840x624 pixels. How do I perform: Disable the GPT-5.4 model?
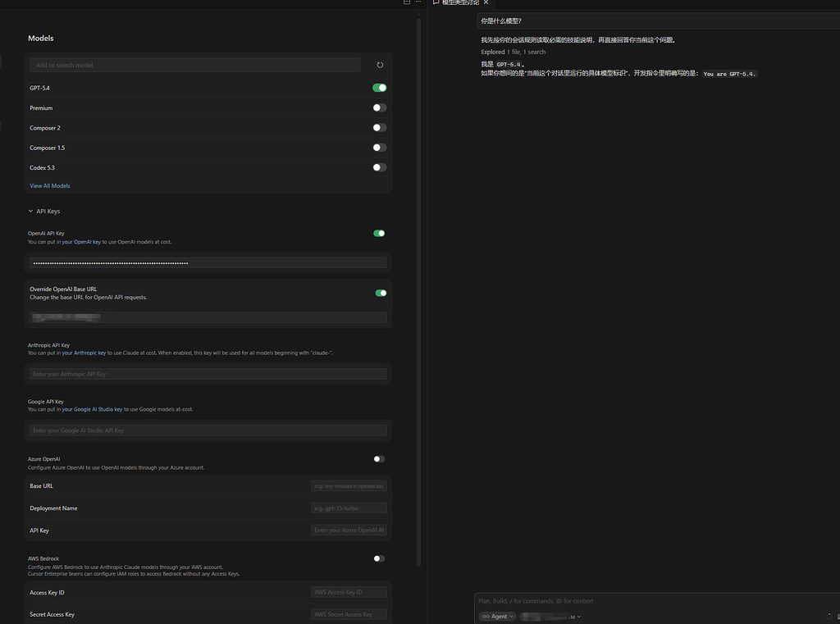[x=379, y=88]
